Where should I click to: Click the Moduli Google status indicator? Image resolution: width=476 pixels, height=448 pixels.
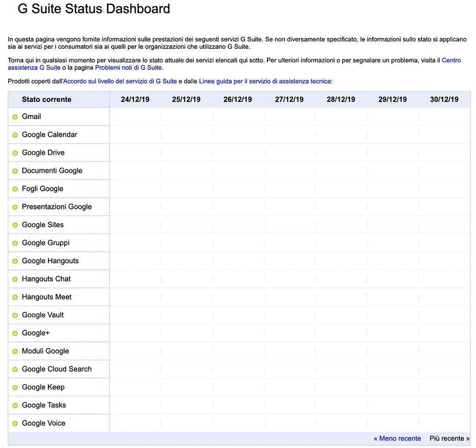(x=15, y=351)
